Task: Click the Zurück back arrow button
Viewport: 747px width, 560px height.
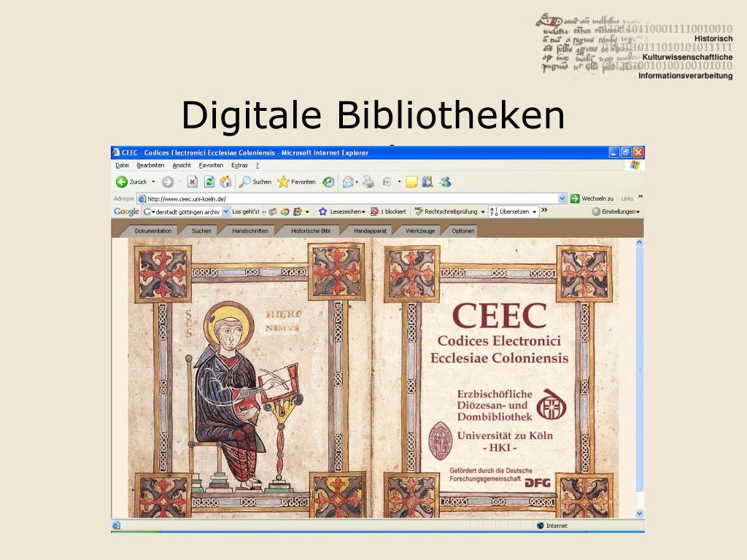Action: [x=122, y=182]
